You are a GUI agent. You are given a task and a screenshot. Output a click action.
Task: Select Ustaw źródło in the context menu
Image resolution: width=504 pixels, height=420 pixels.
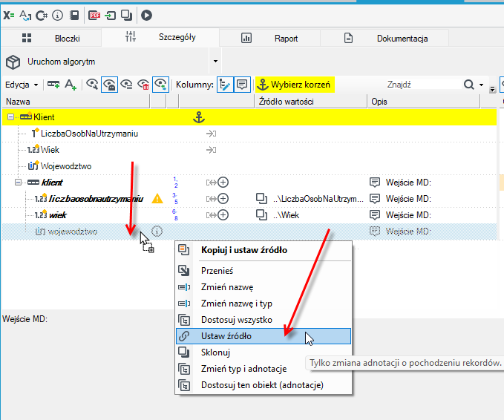pos(264,336)
